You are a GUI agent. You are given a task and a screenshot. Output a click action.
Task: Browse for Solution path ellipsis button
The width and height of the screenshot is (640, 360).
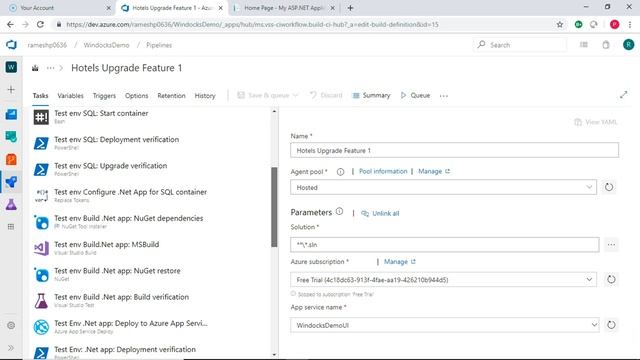click(611, 244)
